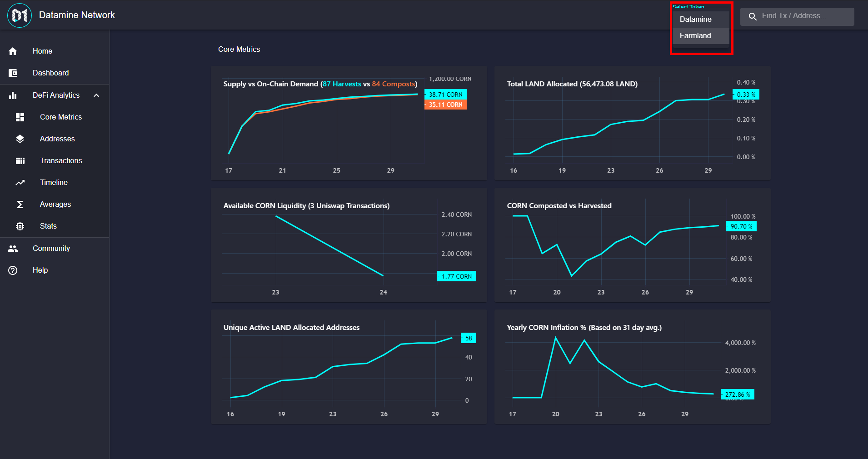This screenshot has height=459, width=868.
Task: Focus the Find Tx / Address search field
Action: [797, 16]
